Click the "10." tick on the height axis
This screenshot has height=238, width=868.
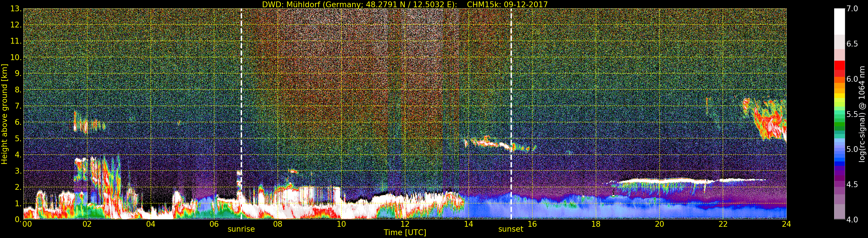[x=16, y=57]
